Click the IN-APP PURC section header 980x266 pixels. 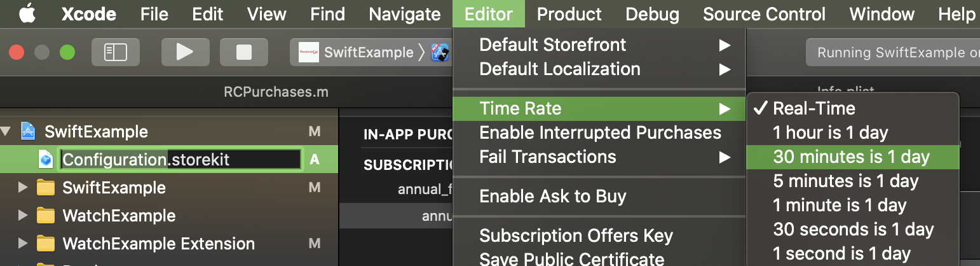(407, 134)
